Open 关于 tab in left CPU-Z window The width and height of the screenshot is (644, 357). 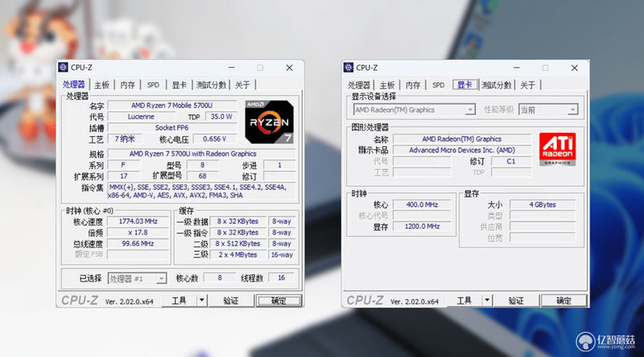(x=242, y=85)
